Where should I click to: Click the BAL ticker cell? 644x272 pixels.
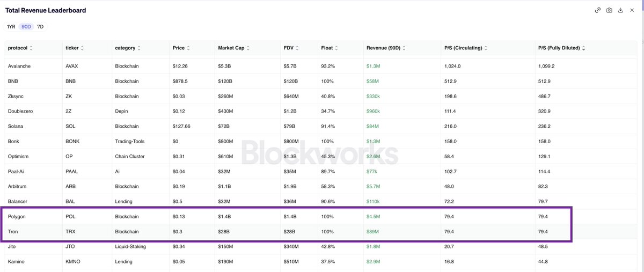coord(70,201)
